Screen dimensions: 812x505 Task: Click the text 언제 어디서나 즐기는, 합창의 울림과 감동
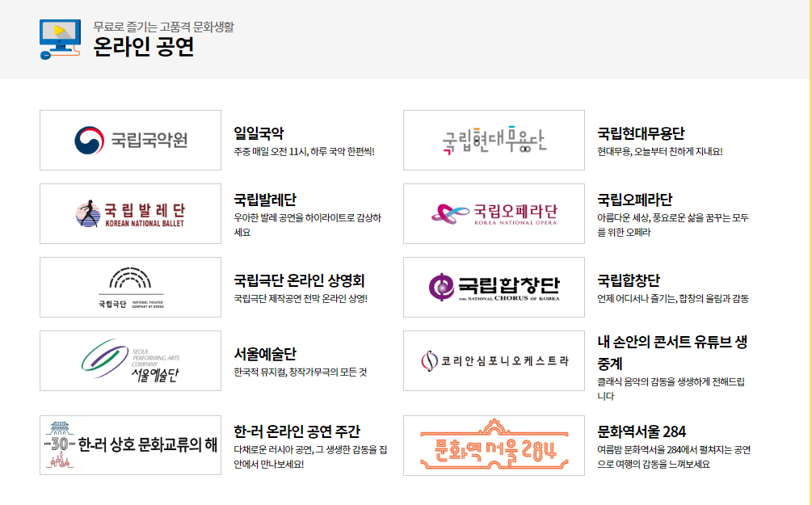point(673,299)
